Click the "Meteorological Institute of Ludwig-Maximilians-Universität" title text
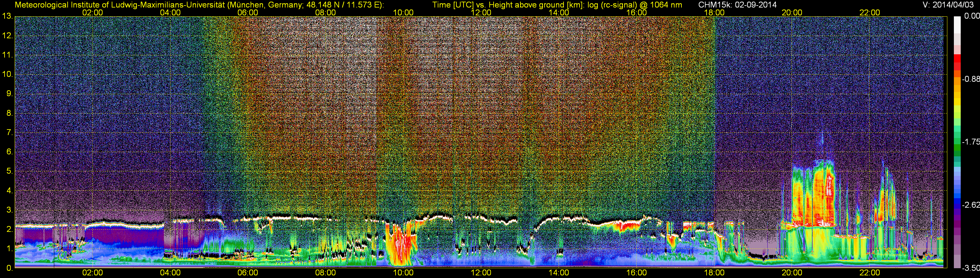The height and width of the screenshot is (278, 980). tap(120, 5)
